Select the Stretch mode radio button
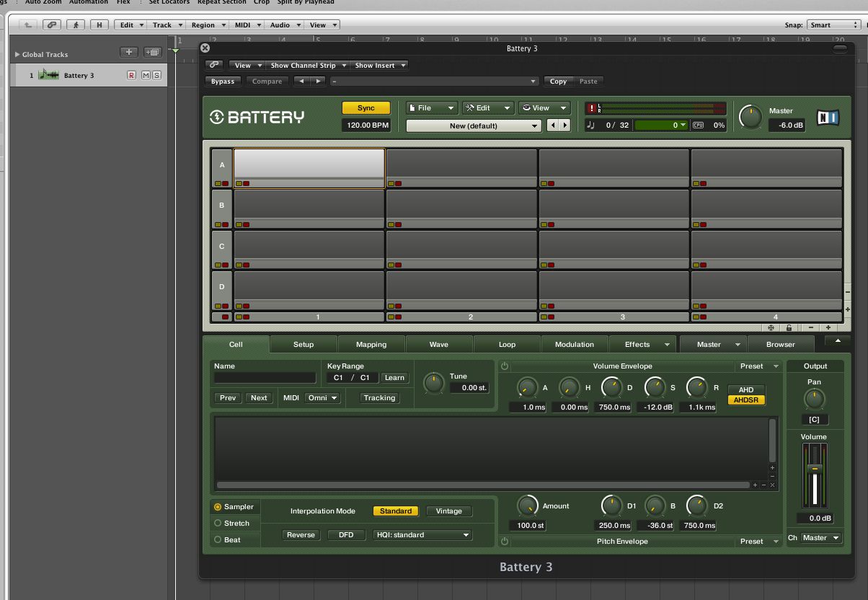The width and height of the screenshot is (868, 600). (x=218, y=524)
